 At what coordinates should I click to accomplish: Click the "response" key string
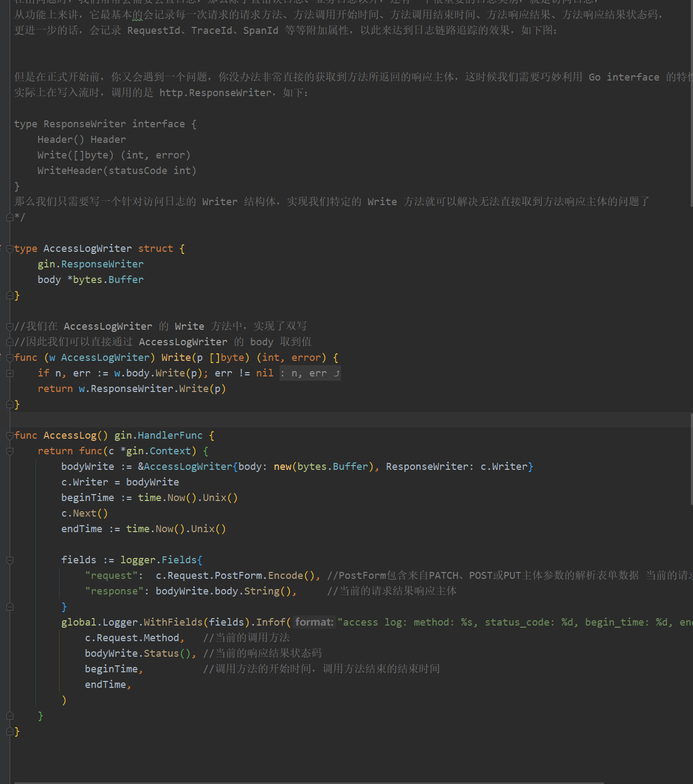(x=114, y=591)
